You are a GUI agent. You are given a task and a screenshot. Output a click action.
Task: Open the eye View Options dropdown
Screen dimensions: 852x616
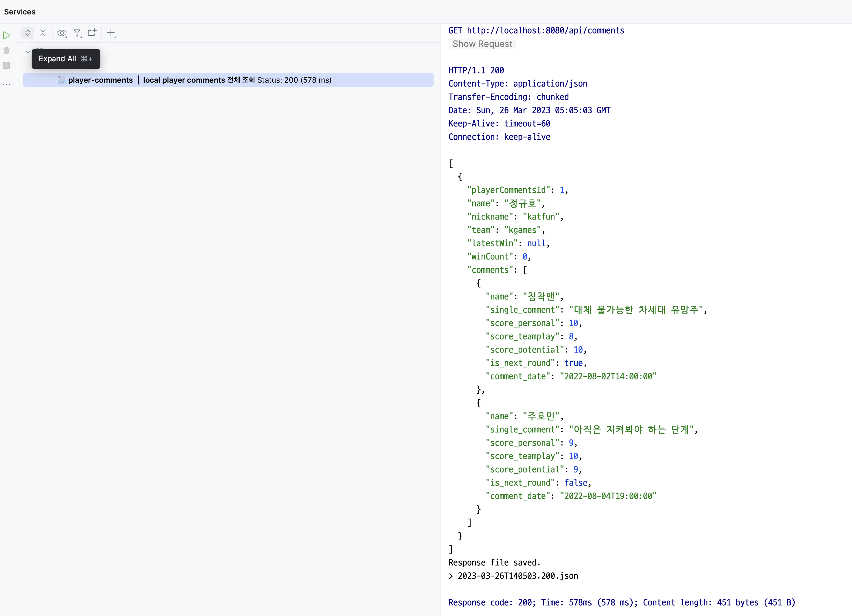[62, 34]
